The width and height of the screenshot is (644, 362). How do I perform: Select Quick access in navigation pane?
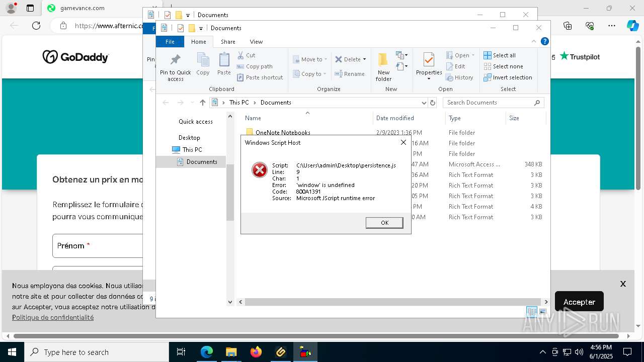coord(196,122)
